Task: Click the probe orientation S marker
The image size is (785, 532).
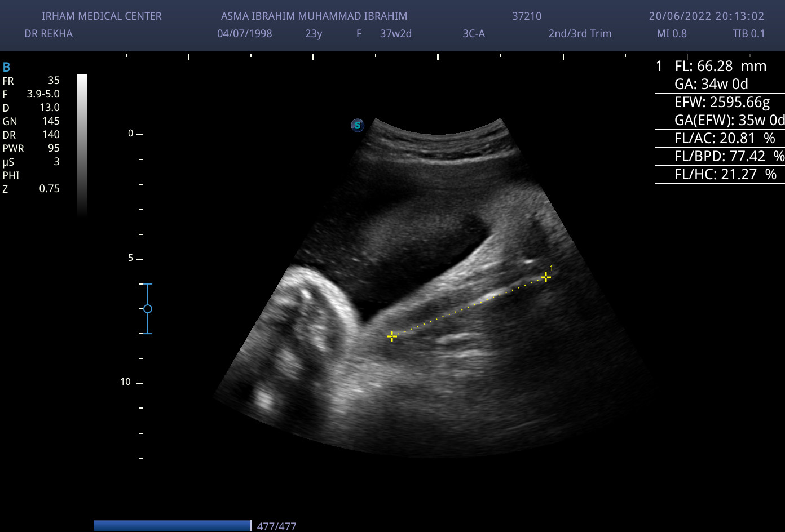Action: [x=357, y=125]
